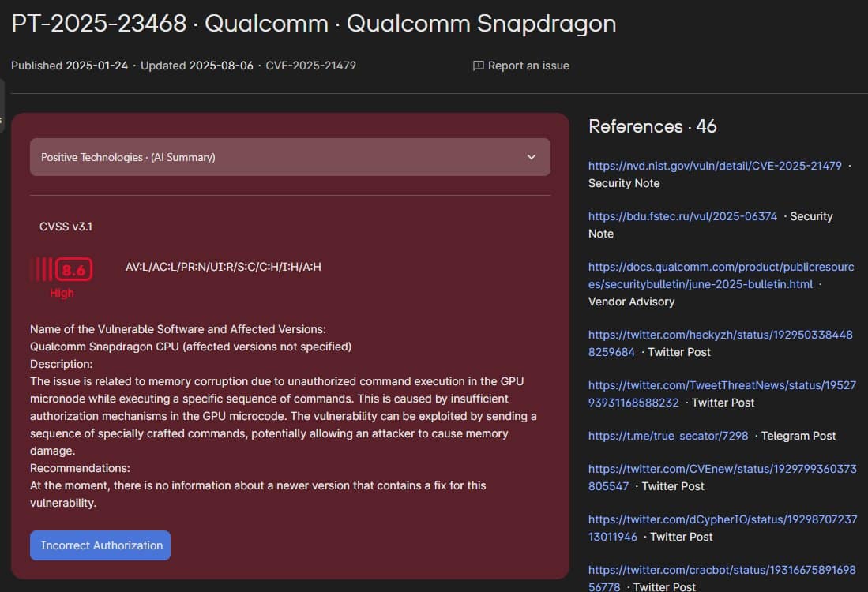Click the Report an issue flag icon

[479, 66]
